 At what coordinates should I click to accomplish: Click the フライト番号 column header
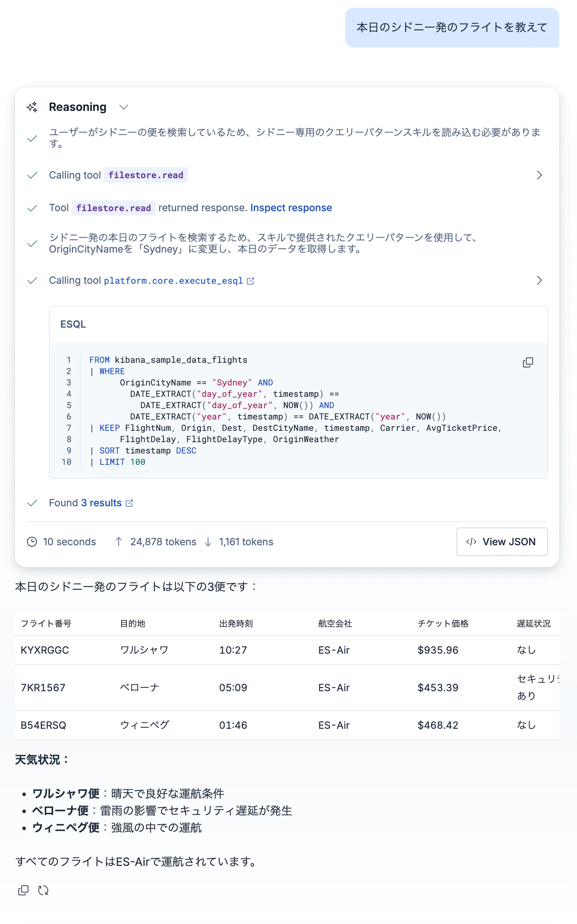pyautogui.click(x=46, y=623)
